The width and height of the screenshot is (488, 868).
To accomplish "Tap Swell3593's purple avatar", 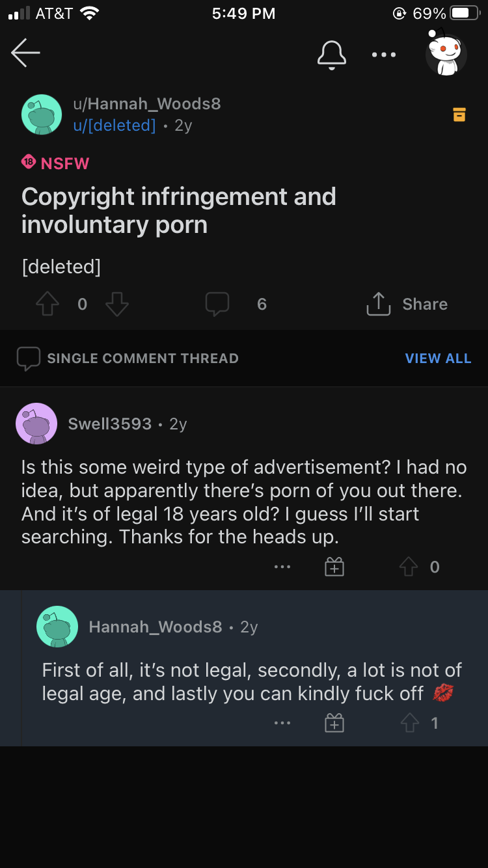I will 36,424.
